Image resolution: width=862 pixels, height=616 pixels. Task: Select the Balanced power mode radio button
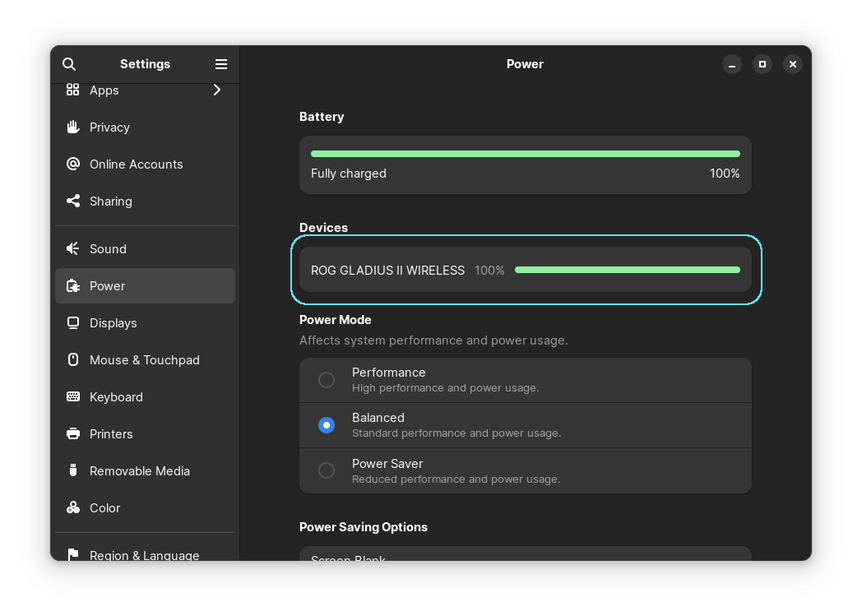(x=327, y=425)
